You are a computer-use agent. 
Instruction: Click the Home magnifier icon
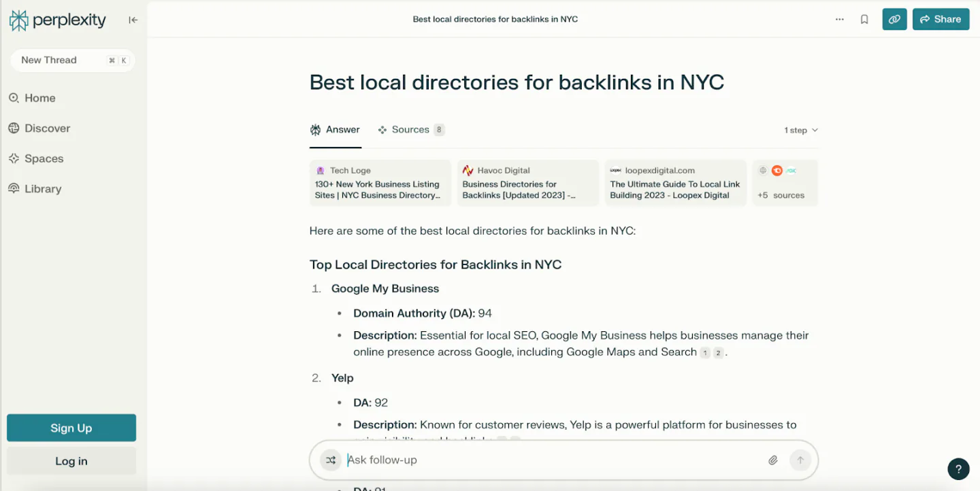14,98
